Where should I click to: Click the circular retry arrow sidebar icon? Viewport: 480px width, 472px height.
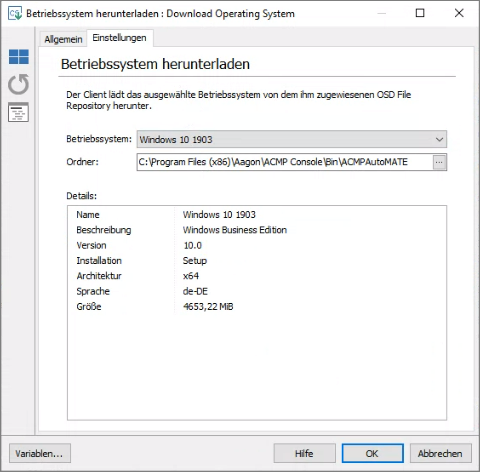click(19, 84)
